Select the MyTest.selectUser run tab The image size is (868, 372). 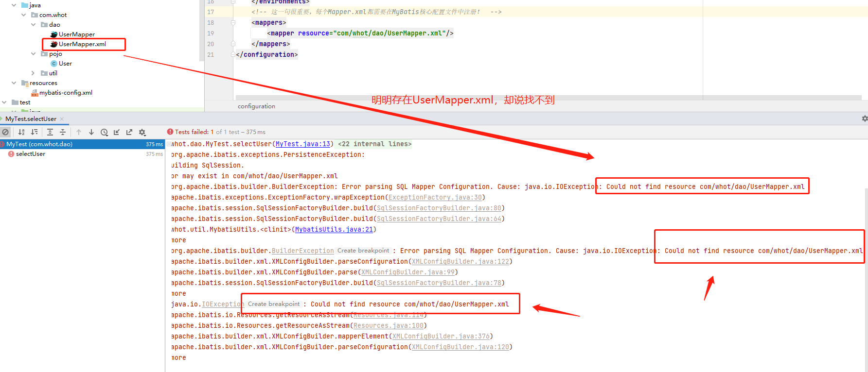tap(31, 119)
